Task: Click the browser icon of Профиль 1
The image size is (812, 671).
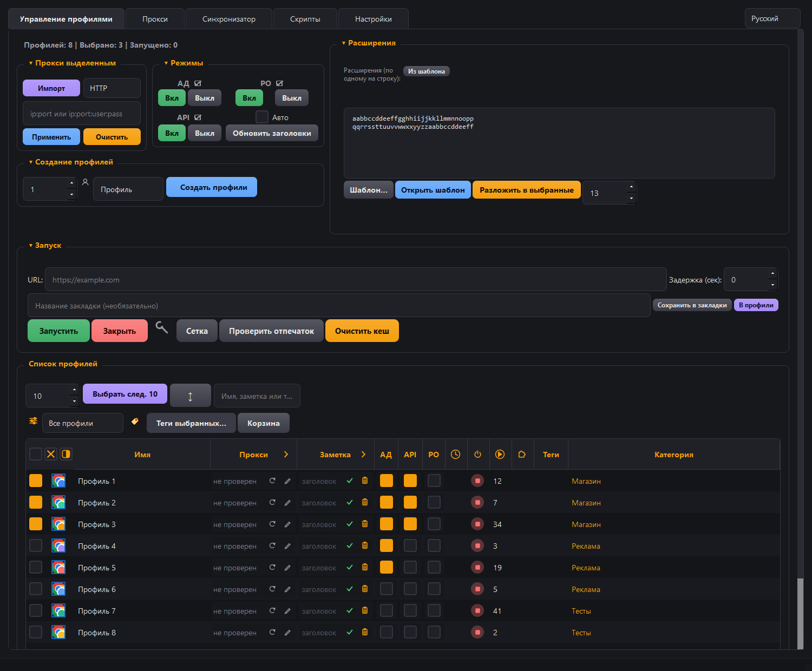Action: pos(58,481)
